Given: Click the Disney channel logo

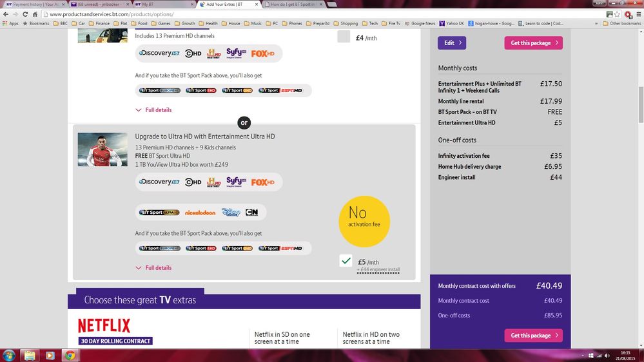Looking at the screenshot, I should 231,212.
